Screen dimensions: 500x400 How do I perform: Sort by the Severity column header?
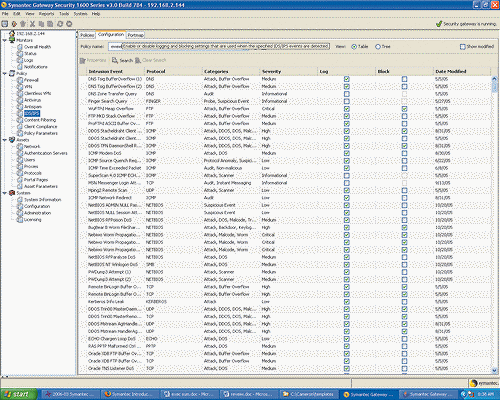coord(289,71)
